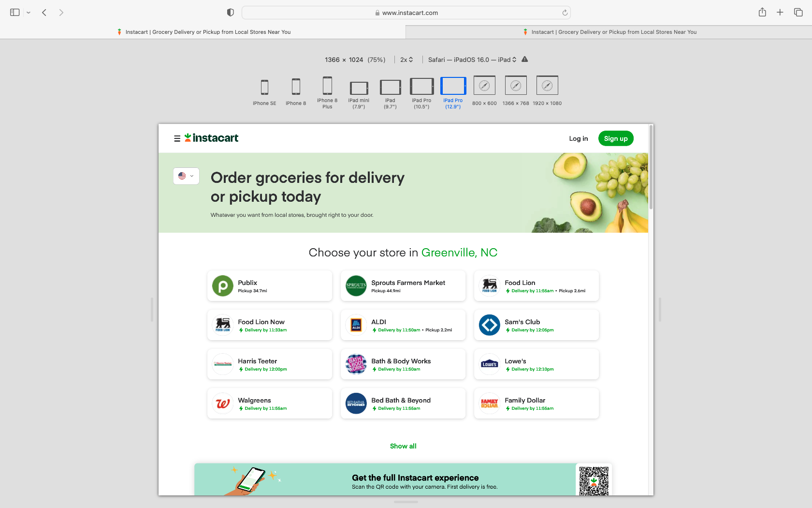The image size is (812, 508).
Task: Choose the 800 × 600 viewport preset
Action: [x=484, y=91]
